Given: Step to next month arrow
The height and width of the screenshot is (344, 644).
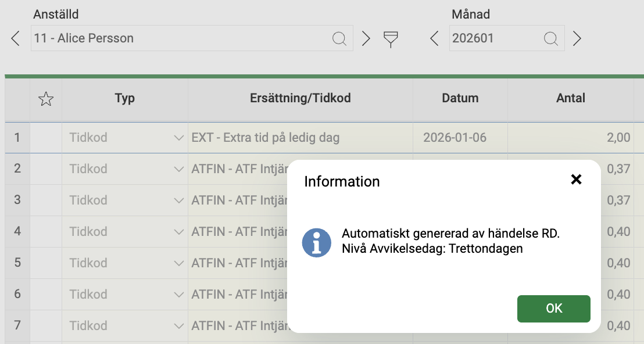Looking at the screenshot, I should click(577, 38).
